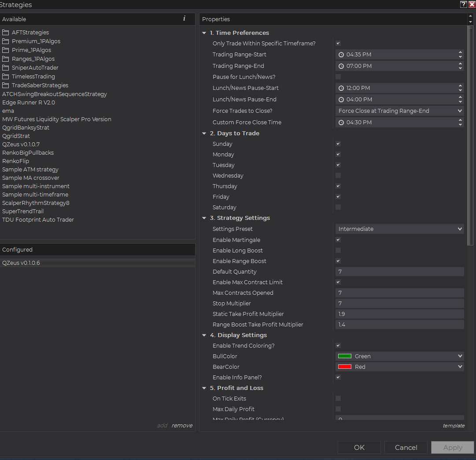The height and width of the screenshot is (460, 476).
Task: Select QZeus v0.1.0.7 from available strategies
Action: pyautogui.click(x=21, y=145)
